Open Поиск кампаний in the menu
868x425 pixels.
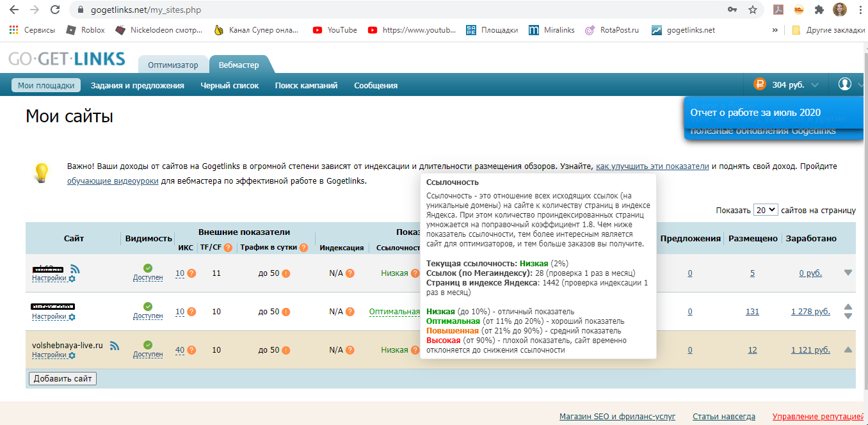point(306,85)
